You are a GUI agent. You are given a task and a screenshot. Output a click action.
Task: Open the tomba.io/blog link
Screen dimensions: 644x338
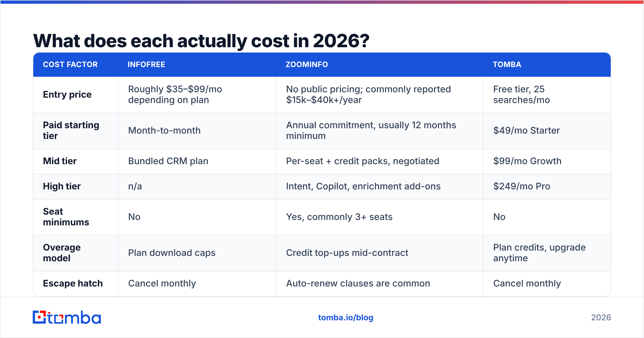(346, 318)
